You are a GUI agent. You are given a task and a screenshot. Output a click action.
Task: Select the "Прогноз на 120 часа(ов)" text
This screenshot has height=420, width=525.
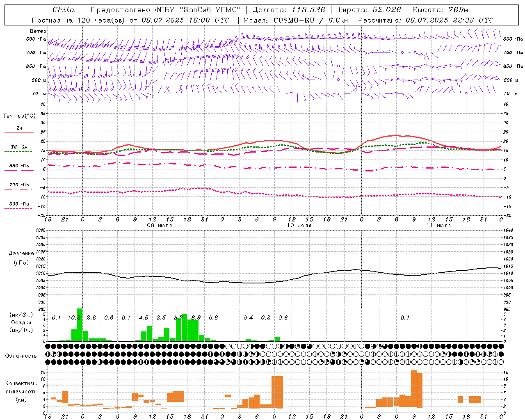[79, 20]
